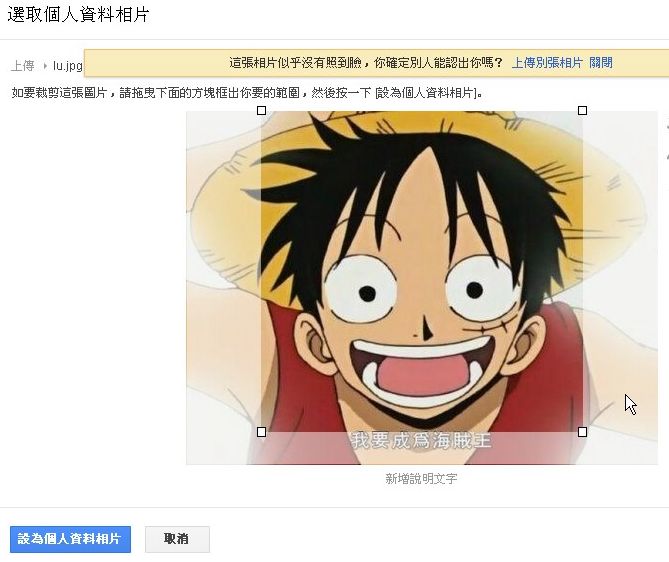Click upper rotate icon beside the photo
669x562 pixels.
(x=667, y=126)
